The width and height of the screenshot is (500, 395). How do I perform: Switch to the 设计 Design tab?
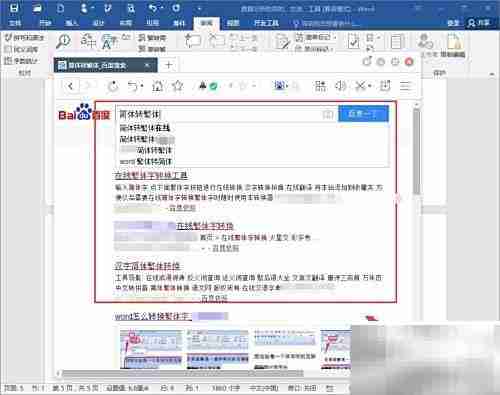pos(99,23)
